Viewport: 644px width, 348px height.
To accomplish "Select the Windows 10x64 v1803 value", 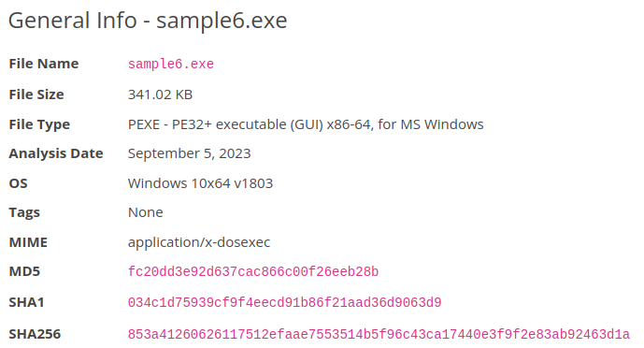I will (x=200, y=183).
